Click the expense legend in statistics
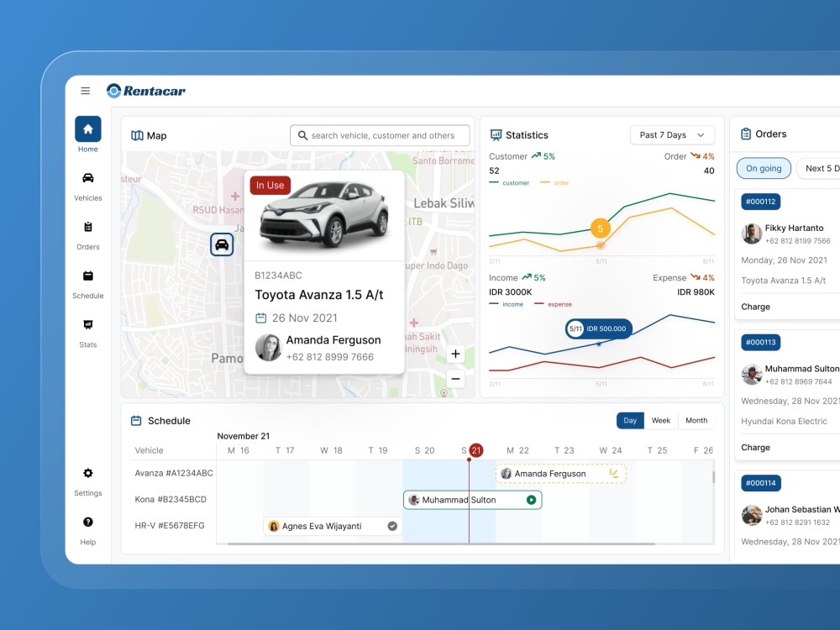Screen dimensions: 840x630 click(553, 304)
